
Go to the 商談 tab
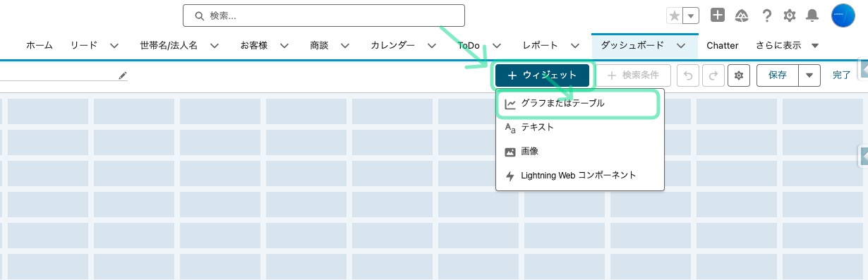(x=319, y=45)
